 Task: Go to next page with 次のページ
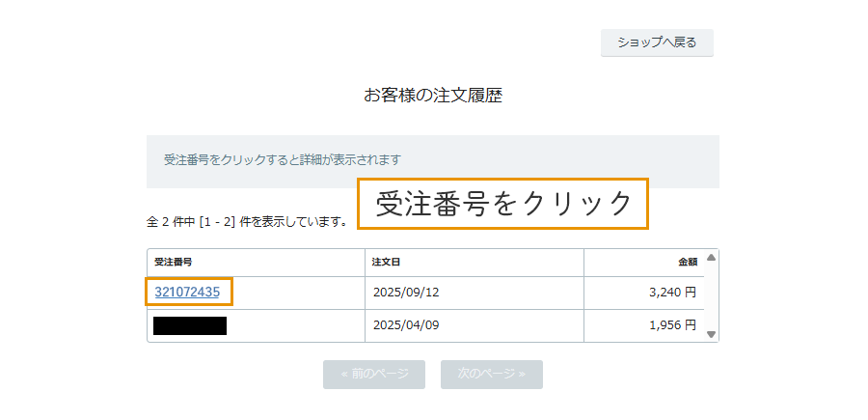point(492,374)
